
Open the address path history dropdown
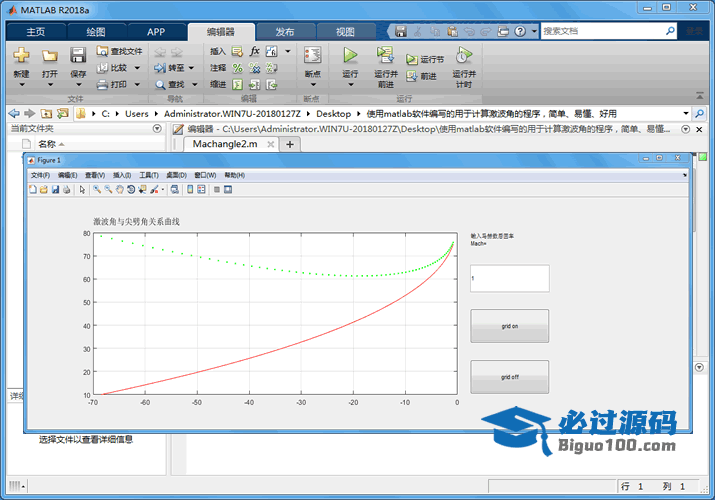(686, 113)
